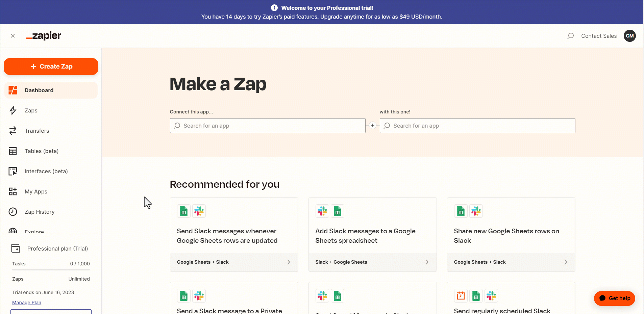Click the '0 / 1,000' tasks value
This screenshot has height=314, width=644.
[x=80, y=264]
